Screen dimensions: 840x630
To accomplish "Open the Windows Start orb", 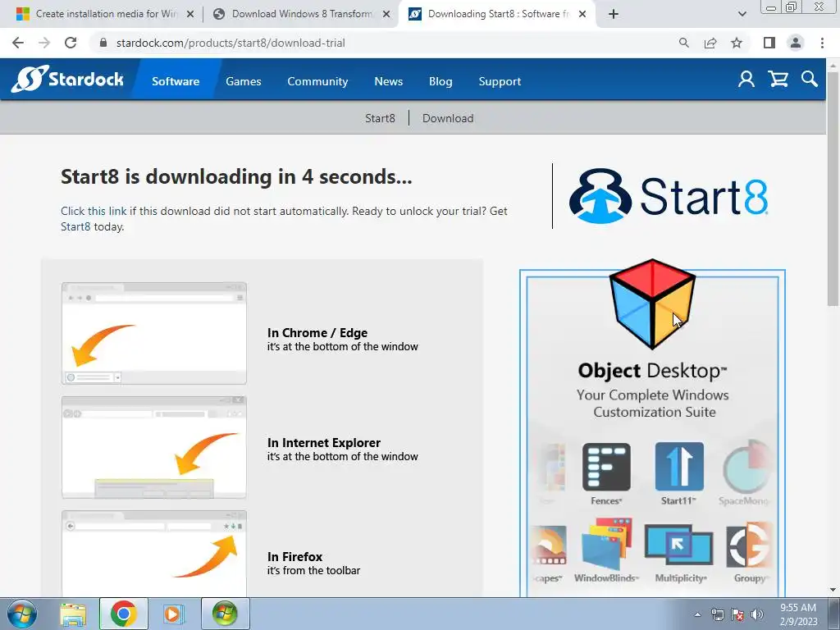I will point(22,614).
